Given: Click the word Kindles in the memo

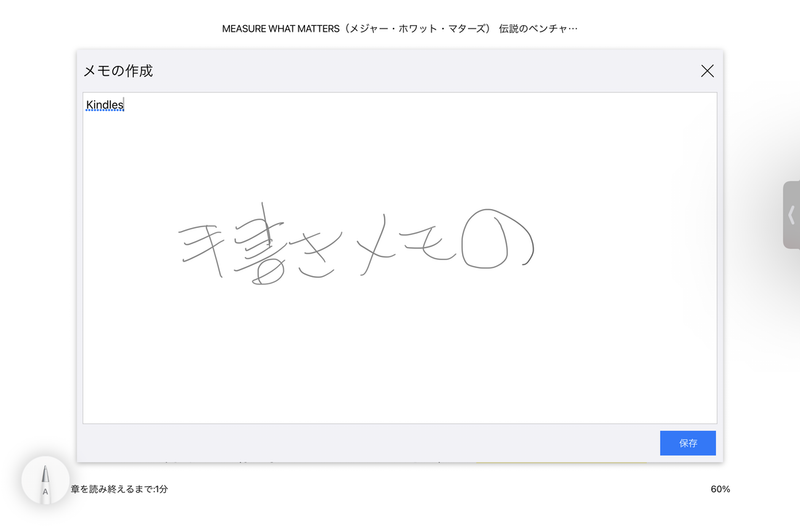Looking at the screenshot, I should (105, 105).
